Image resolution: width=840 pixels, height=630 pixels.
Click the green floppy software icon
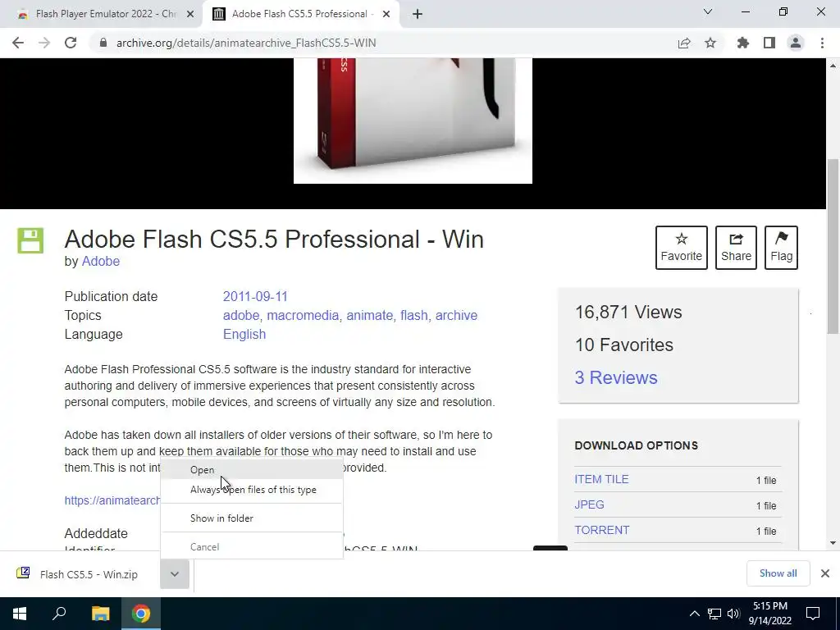(30, 240)
